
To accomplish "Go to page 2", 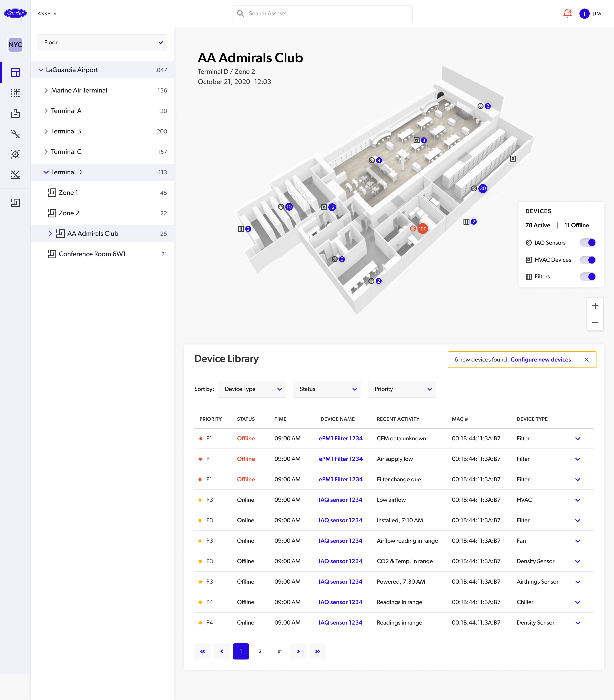I will pos(260,651).
